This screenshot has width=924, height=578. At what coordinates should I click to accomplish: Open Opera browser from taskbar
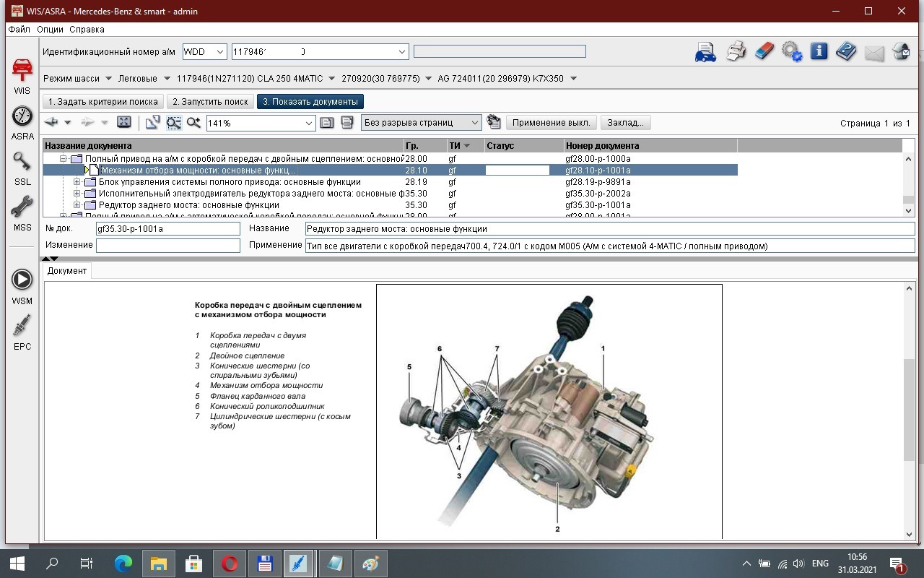[230, 564]
